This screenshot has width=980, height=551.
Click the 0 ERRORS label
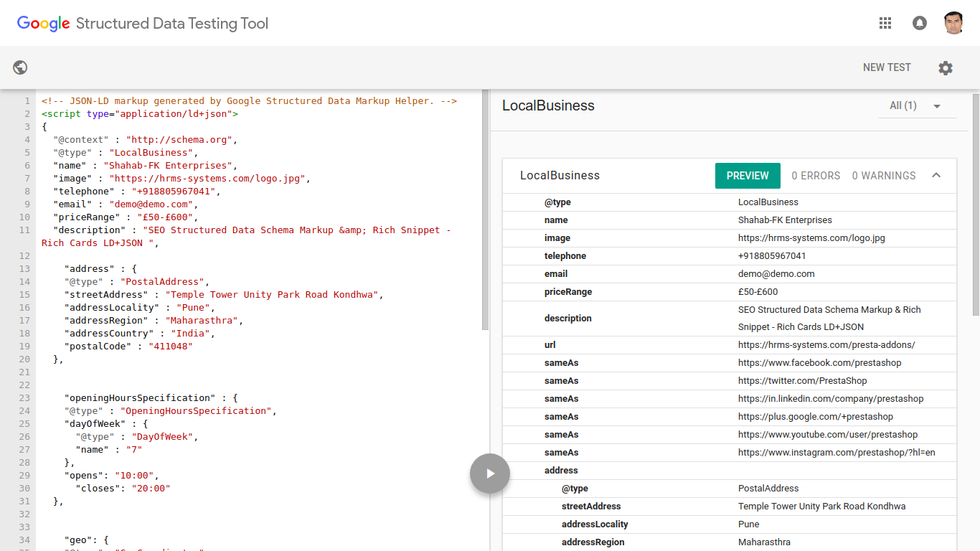[x=816, y=176]
